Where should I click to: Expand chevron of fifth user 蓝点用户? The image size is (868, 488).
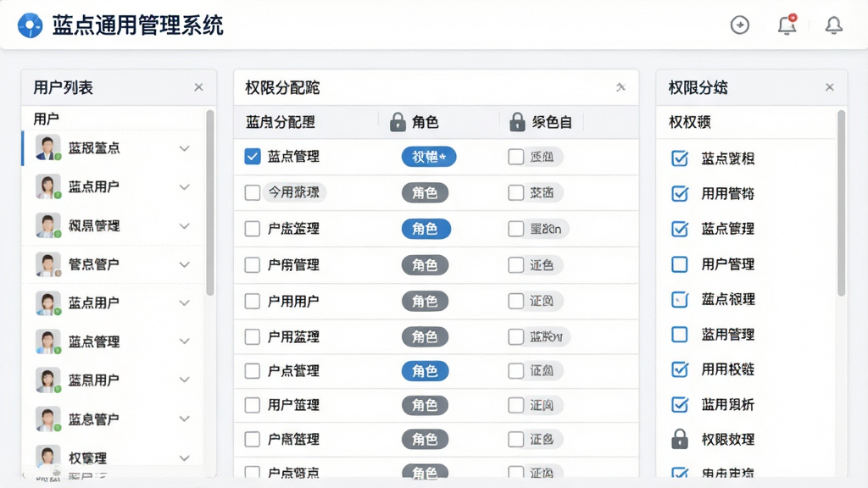[184, 302]
